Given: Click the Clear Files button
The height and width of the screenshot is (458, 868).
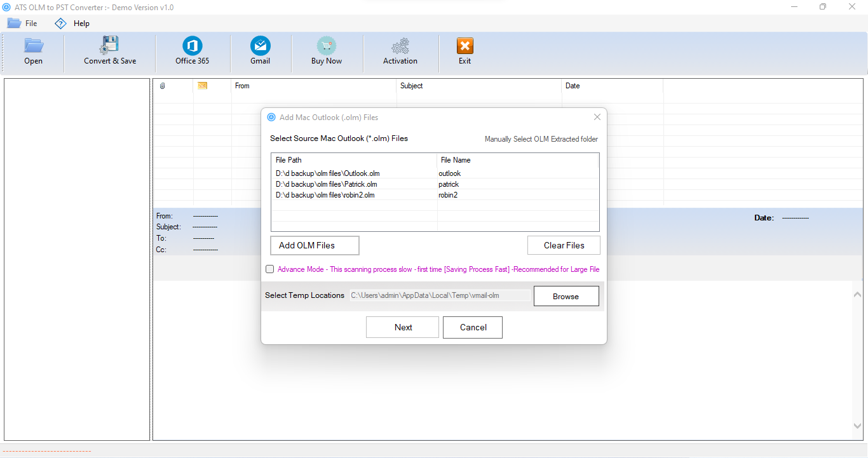Looking at the screenshot, I should 564,245.
